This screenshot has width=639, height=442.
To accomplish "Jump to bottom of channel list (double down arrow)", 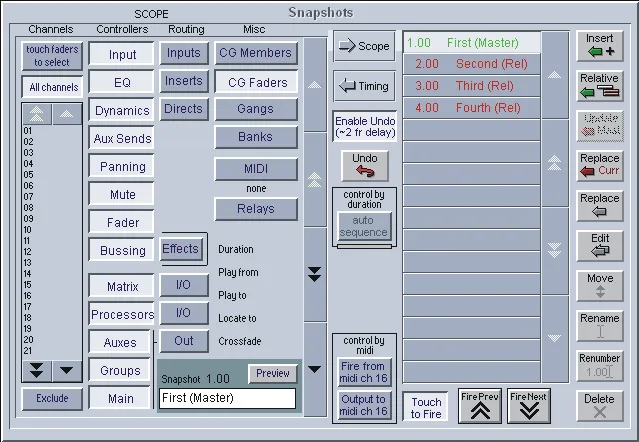I will [37, 371].
